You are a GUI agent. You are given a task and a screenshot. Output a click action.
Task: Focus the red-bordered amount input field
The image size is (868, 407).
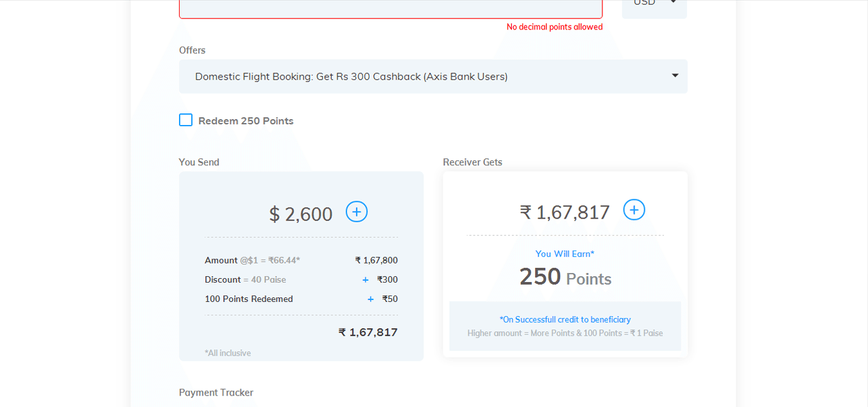coord(391,6)
